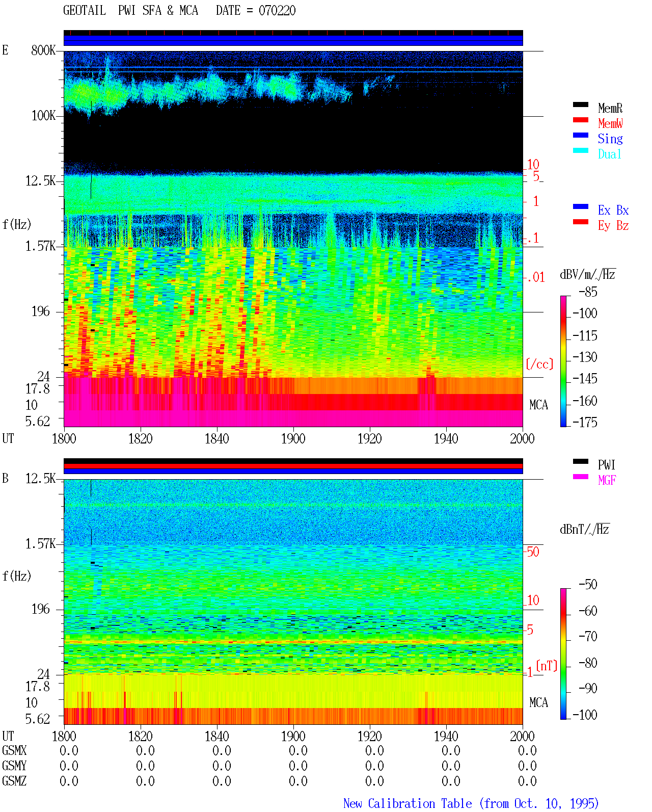Click the "100K" frequency axis label

click(x=43, y=115)
